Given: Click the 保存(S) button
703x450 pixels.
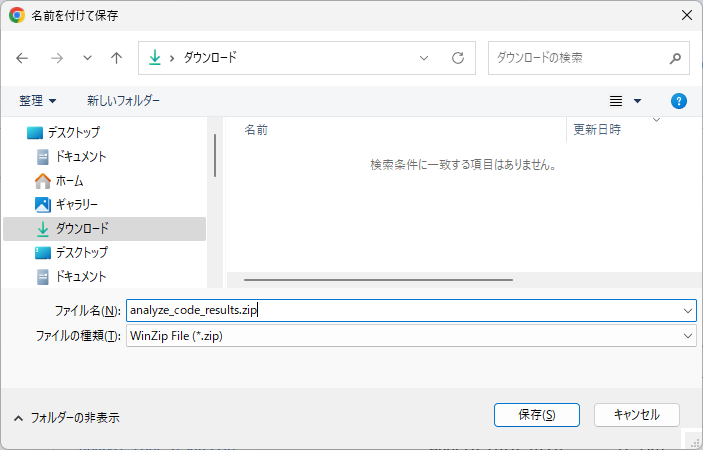Looking at the screenshot, I should [x=537, y=415].
